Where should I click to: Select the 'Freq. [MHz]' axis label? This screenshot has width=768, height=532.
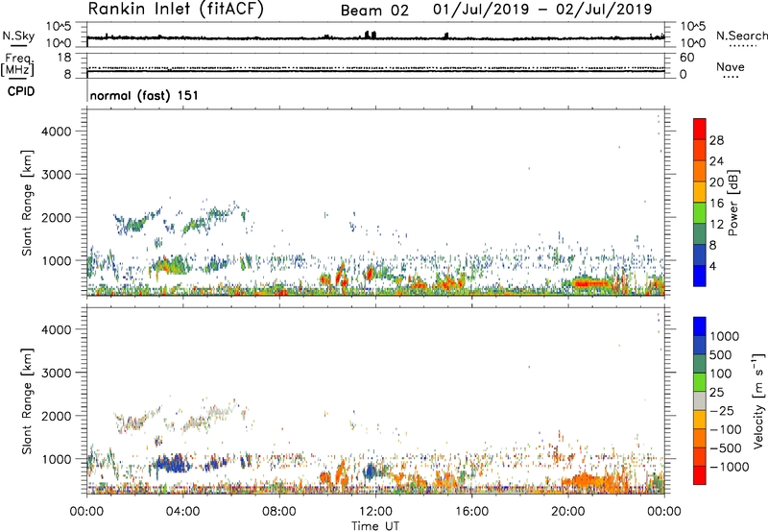pyautogui.click(x=17, y=64)
